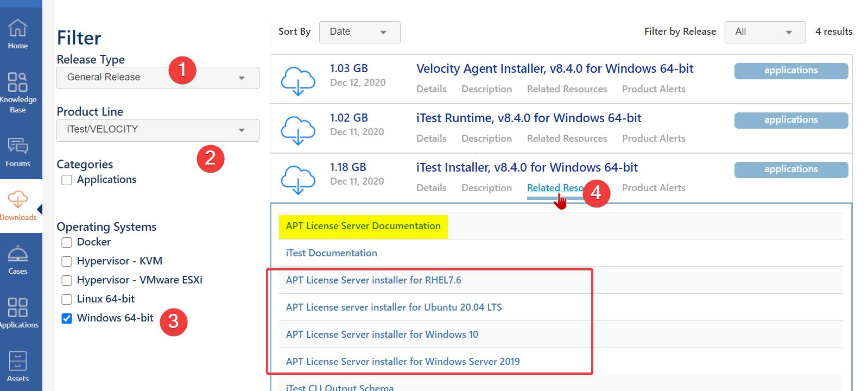
Task: Open Release Type dropdown
Action: pyautogui.click(x=158, y=78)
